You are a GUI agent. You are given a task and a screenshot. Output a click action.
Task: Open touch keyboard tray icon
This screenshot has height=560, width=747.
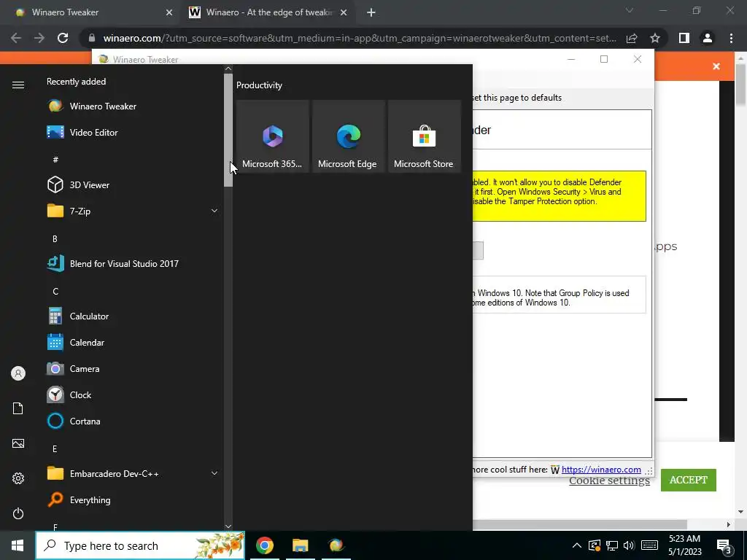coord(649,545)
